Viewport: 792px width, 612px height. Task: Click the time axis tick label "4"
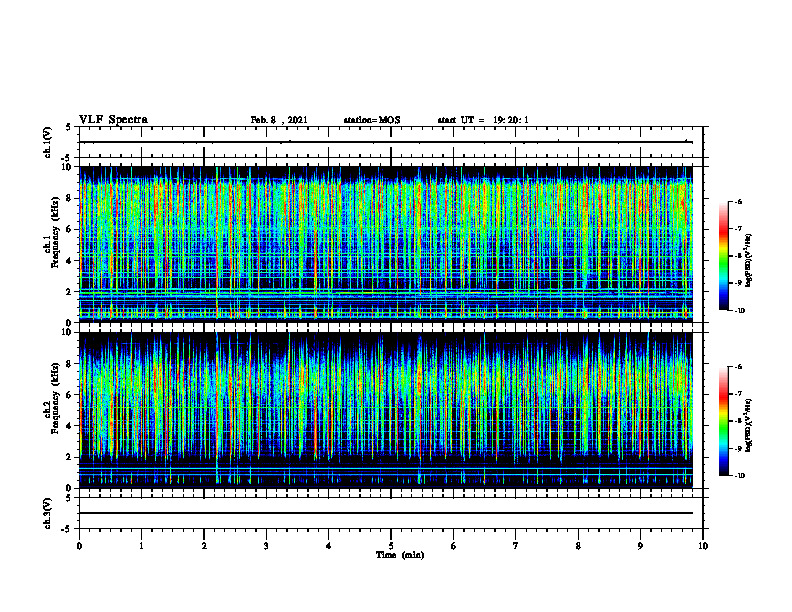click(329, 546)
